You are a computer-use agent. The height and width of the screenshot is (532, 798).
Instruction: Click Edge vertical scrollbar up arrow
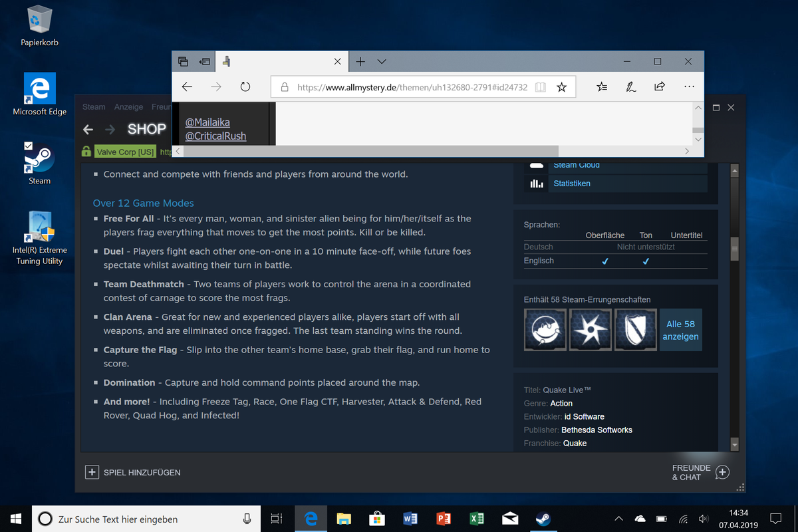tap(698, 108)
